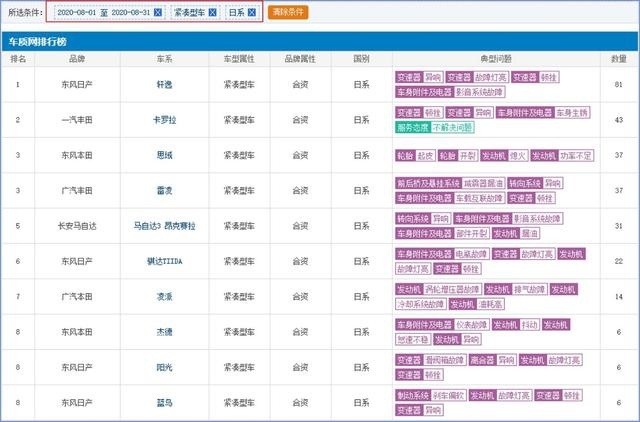Open the 凌派 car series link
Screen dimensions: 640x422
click(x=164, y=297)
